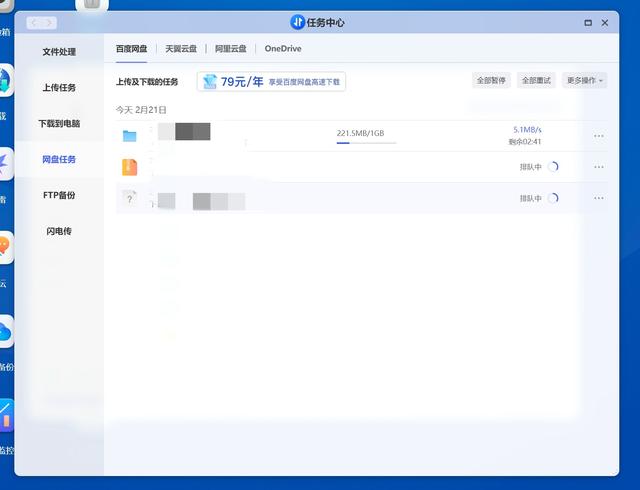This screenshot has width=640, height=490.
Task: Click the 5.1MB/s download speed
Action: click(x=527, y=129)
